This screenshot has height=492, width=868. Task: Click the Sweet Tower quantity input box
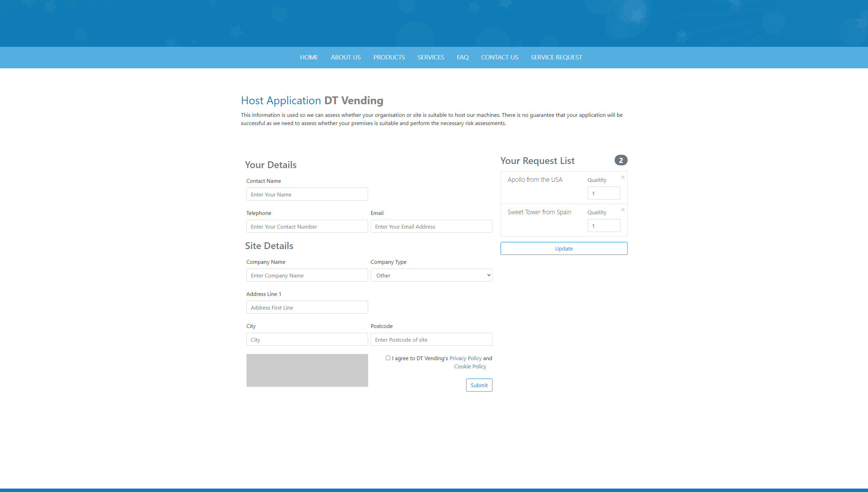point(603,226)
